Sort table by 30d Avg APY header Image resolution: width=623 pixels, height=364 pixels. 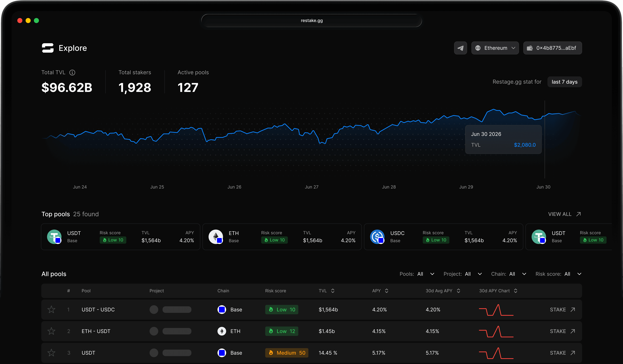(x=442, y=291)
